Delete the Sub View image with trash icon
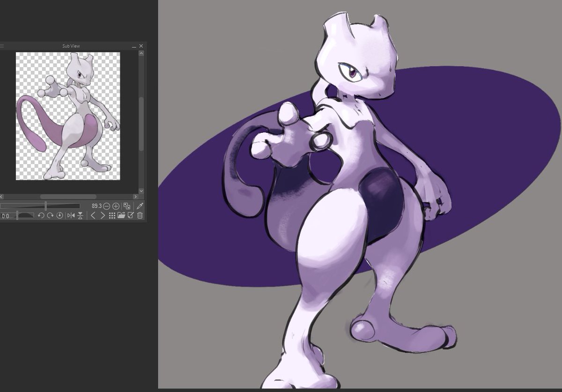The width and height of the screenshot is (562, 392). click(140, 215)
